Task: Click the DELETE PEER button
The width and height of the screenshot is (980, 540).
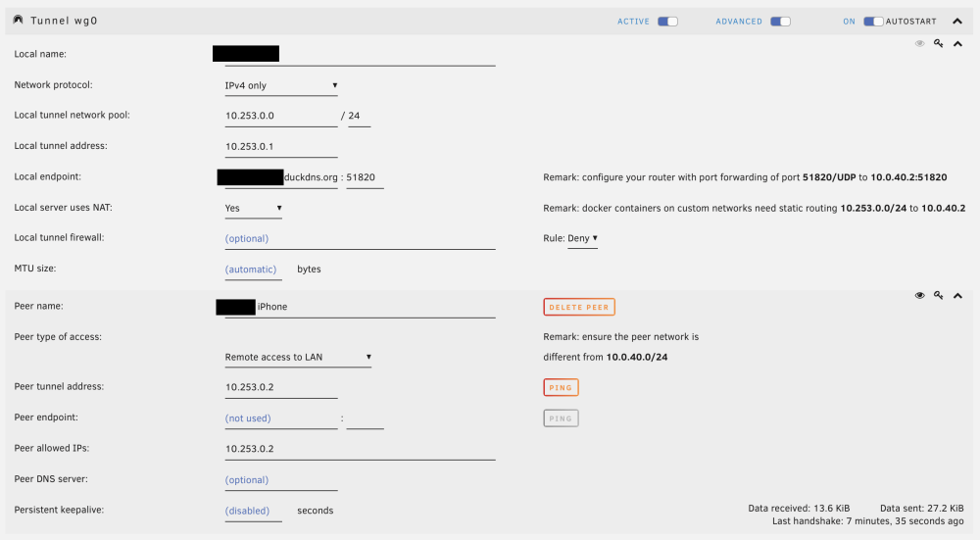Action: (x=579, y=307)
